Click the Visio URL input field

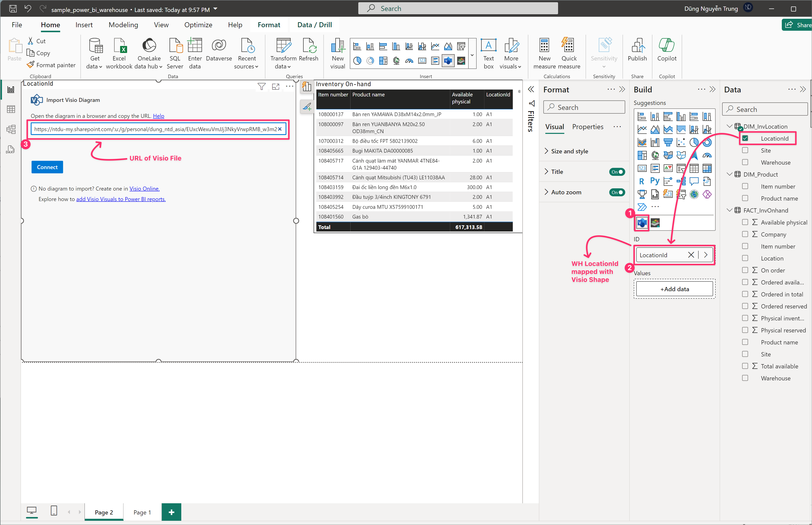coord(155,129)
